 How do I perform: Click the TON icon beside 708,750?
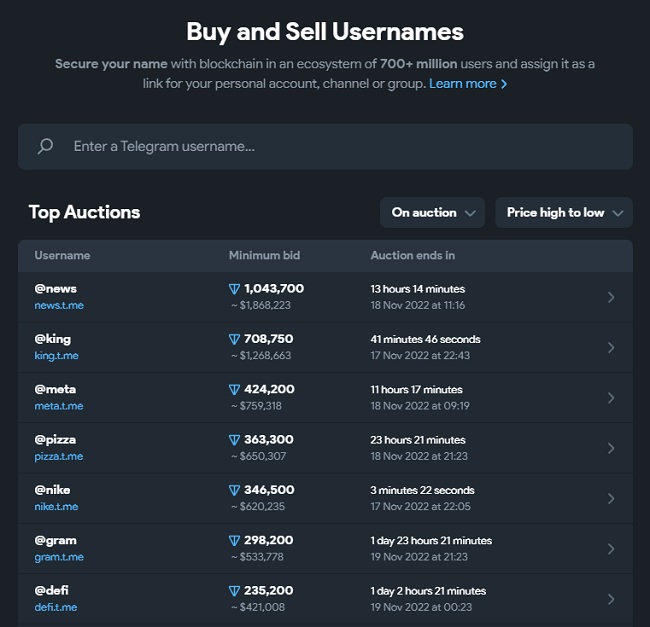(x=235, y=339)
